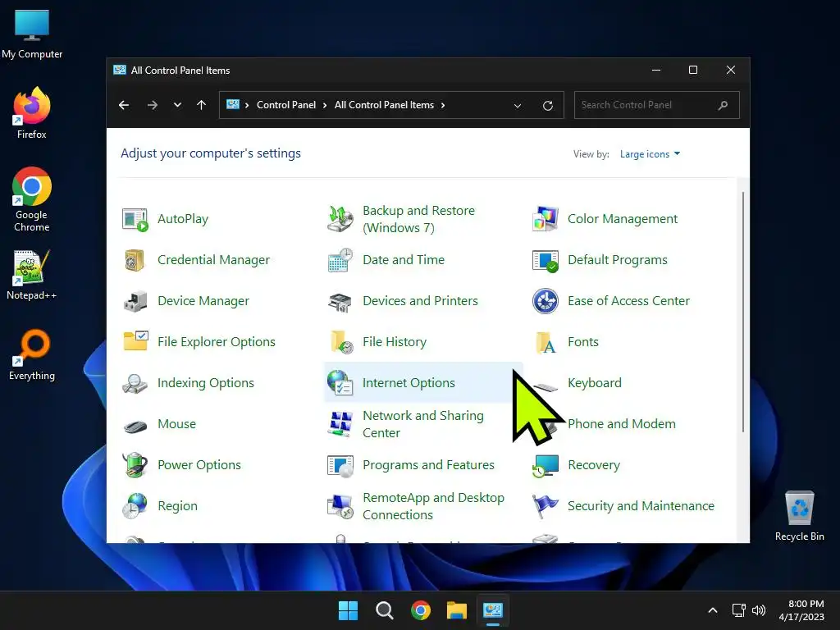The height and width of the screenshot is (630, 840).
Task: Expand the chevron after Control Panel breadcrumb
Action: [325, 106]
